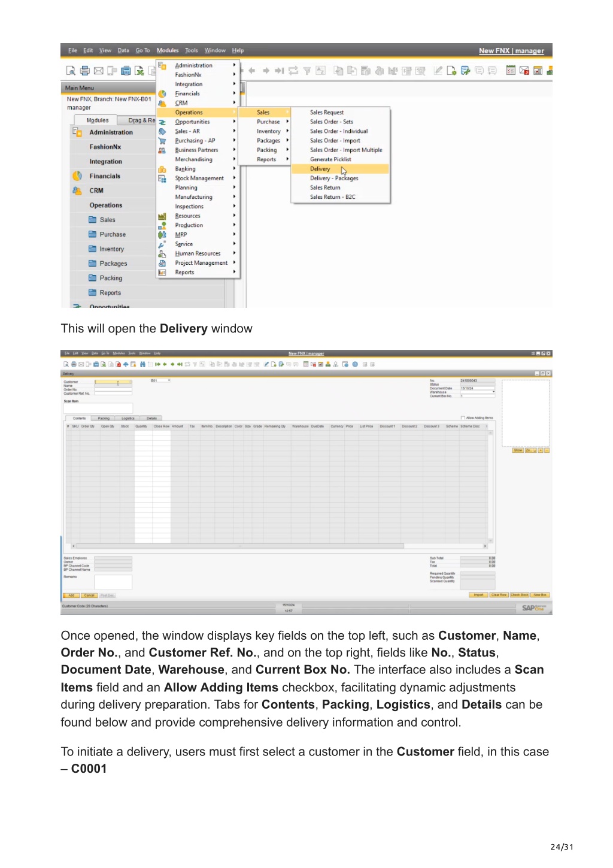Click the Cancel button in the Delivery window
The height and width of the screenshot is (868, 613).
pyautogui.click(x=89, y=595)
